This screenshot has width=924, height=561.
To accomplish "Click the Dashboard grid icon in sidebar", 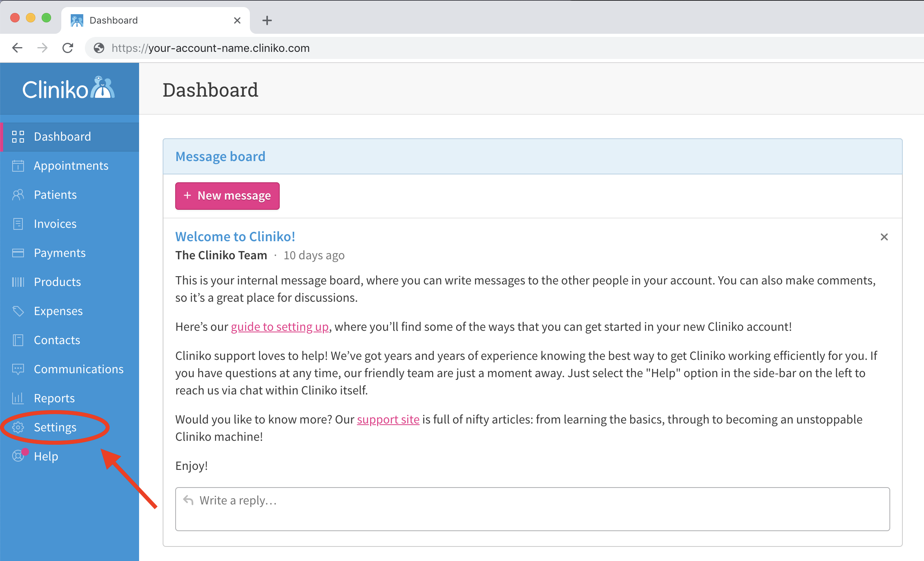I will (x=18, y=137).
